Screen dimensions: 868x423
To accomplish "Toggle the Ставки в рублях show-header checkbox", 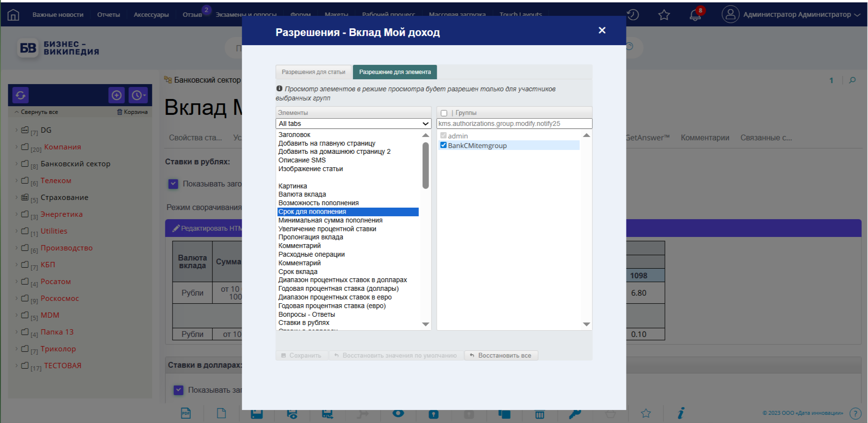I will tap(173, 184).
